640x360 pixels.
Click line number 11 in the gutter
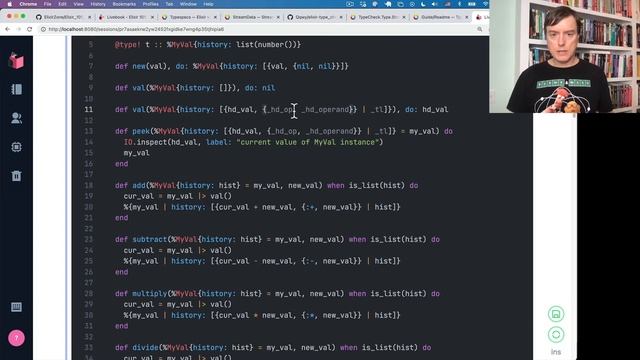(x=89, y=109)
